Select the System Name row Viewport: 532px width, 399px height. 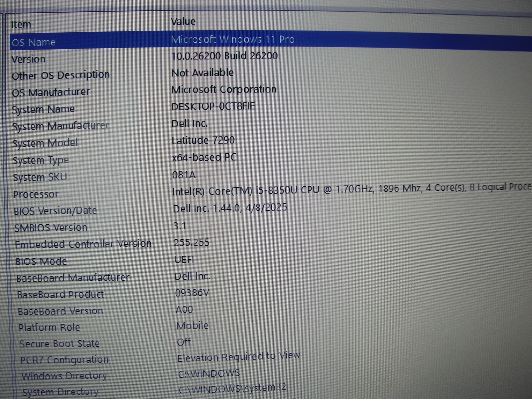(43, 109)
